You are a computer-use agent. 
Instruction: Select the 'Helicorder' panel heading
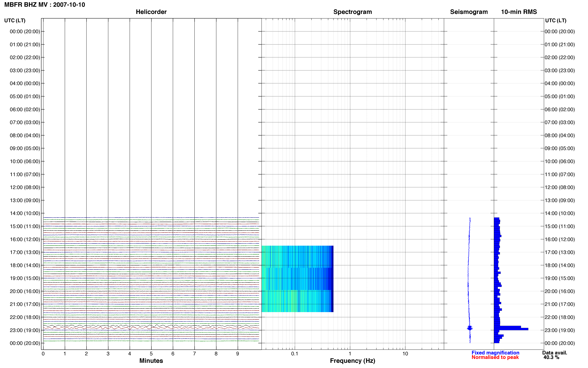(151, 12)
